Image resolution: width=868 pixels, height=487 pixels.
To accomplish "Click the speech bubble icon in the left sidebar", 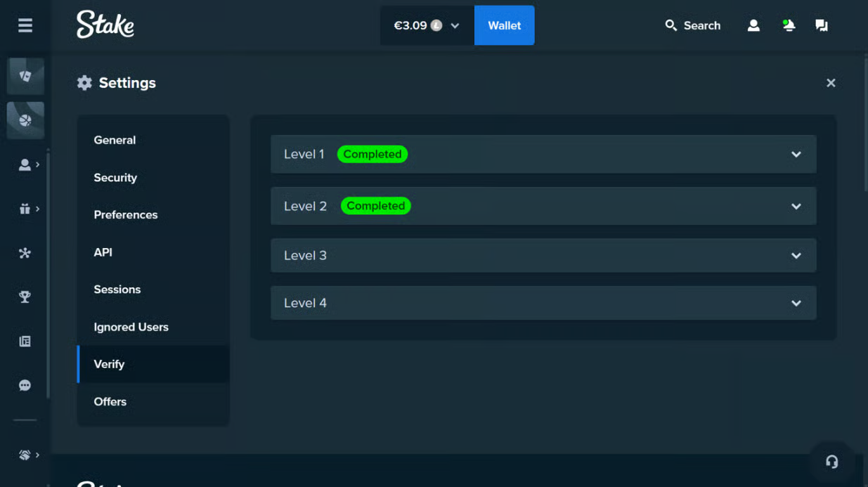I will pyautogui.click(x=25, y=386).
